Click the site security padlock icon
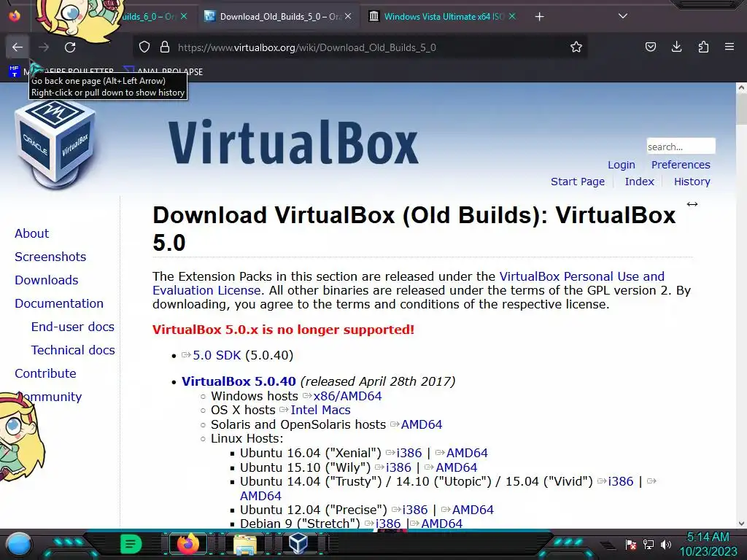This screenshot has height=560, width=747. tap(165, 47)
